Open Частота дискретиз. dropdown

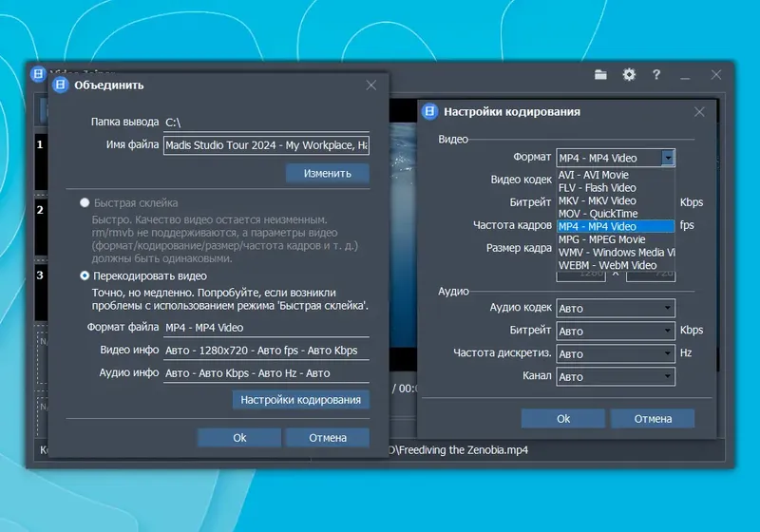pyautogui.click(x=616, y=353)
